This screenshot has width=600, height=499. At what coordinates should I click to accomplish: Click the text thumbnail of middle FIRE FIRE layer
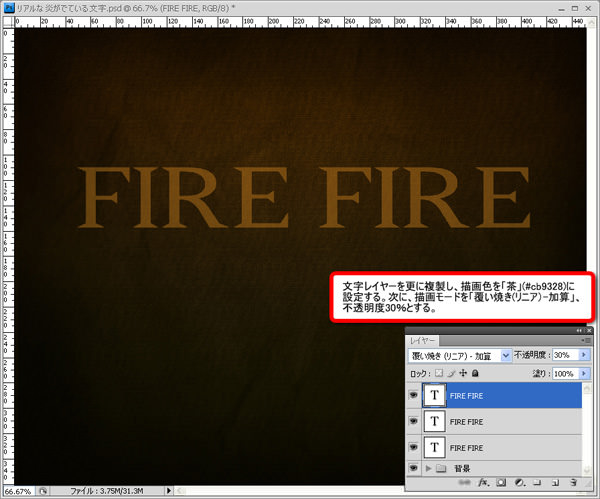tap(435, 421)
